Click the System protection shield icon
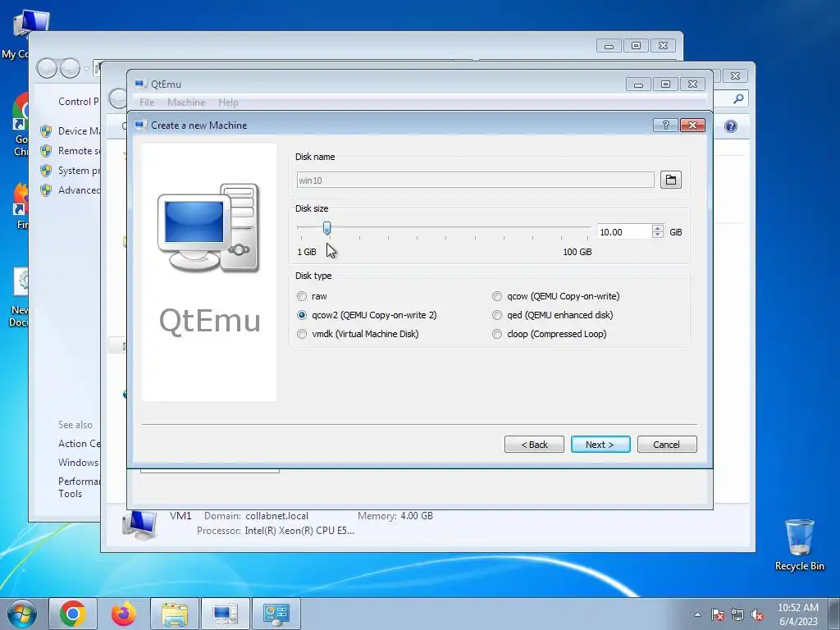Image resolution: width=840 pixels, height=630 pixels. (x=46, y=171)
